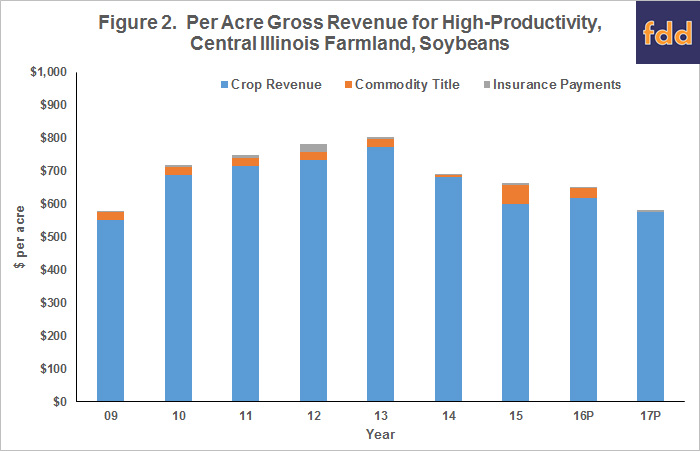
Task: Select the blue crop revenue bar for 11
Action: pyautogui.click(x=246, y=284)
